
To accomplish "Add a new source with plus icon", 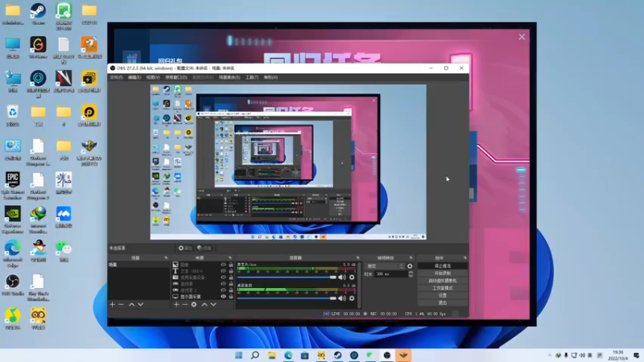I will tap(176, 305).
